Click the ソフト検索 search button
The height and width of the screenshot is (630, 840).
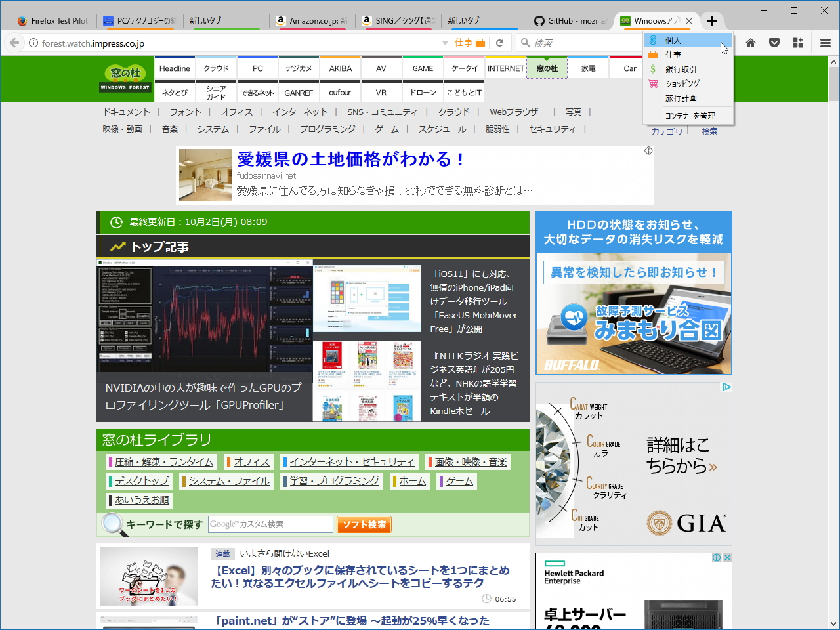(364, 524)
